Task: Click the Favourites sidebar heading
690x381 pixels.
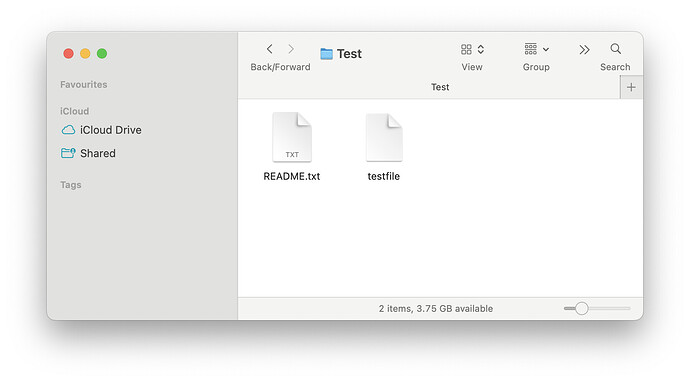Action: [x=84, y=84]
